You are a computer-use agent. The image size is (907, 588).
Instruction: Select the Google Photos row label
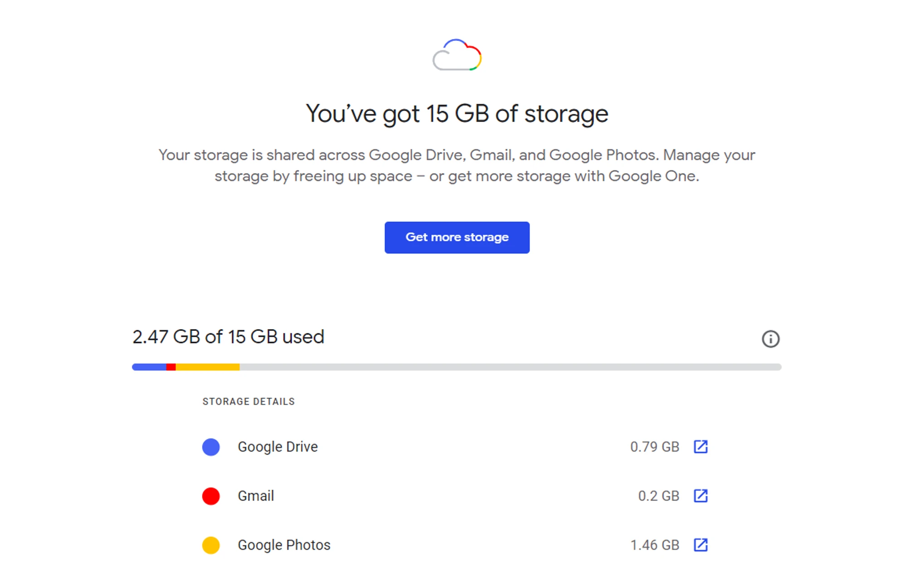pyautogui.click(x=284, y=545)
